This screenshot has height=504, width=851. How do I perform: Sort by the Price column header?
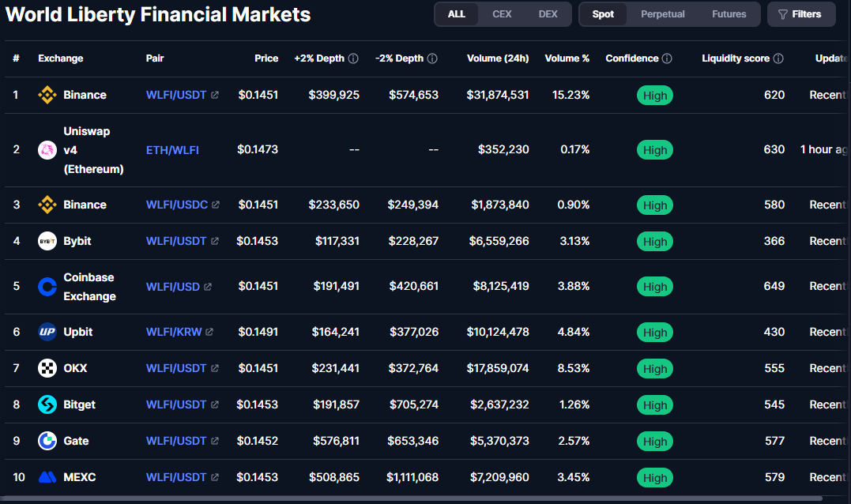click(x=266, y=58)
